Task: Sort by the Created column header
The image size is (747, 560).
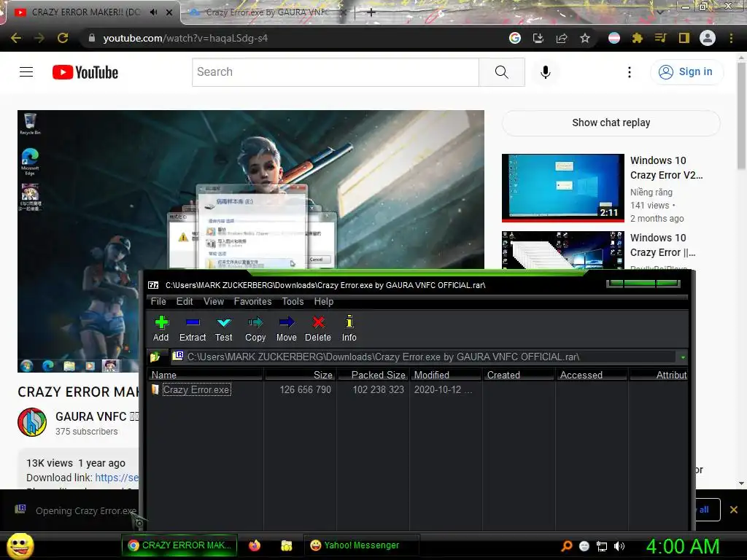Action: click(519, 375)
